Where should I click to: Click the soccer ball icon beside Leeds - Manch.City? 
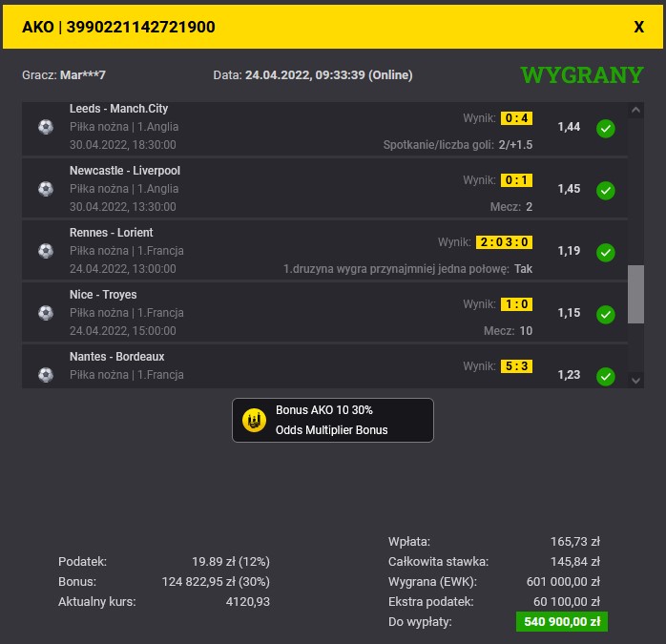point(46,127)
